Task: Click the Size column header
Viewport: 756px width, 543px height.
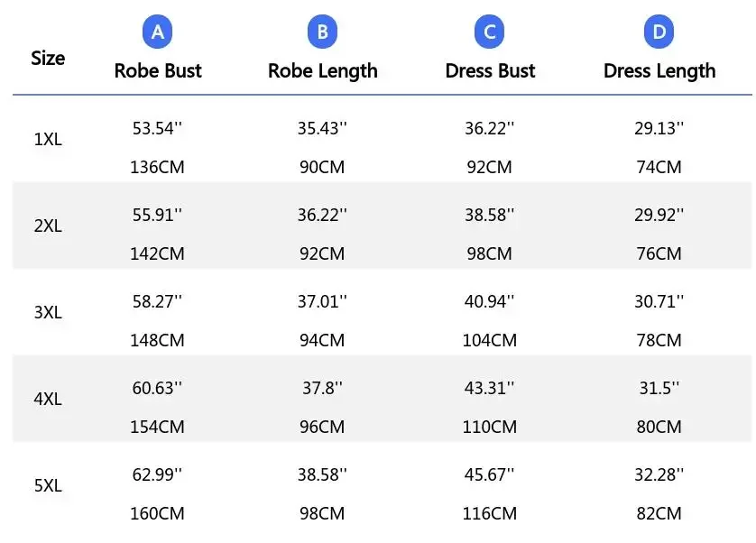Action: click(x=48, y=59)
